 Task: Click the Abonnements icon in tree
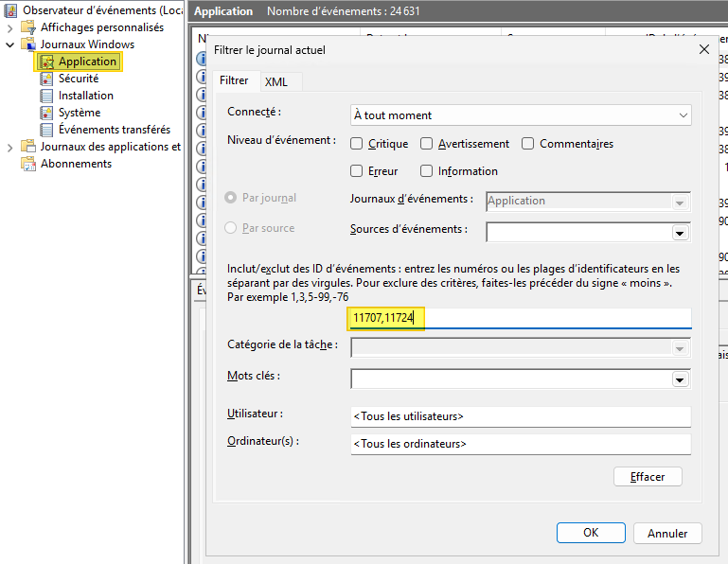[x=28, y=164]
